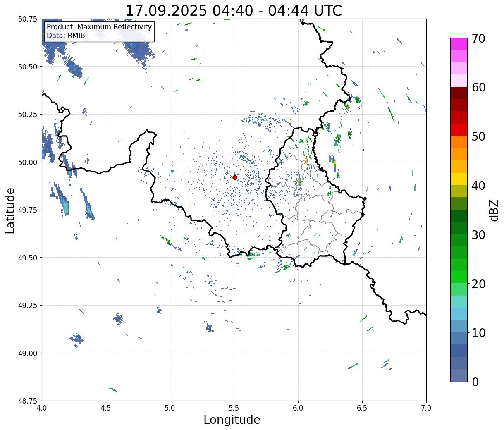504x430 pixels.
Task: Click the colorbar tick label 30
Action: 478,235
